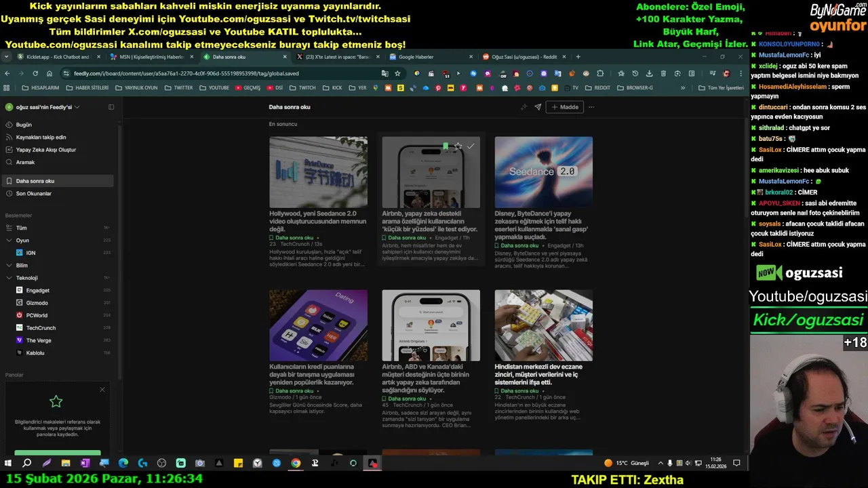The width and height of the screenshot is (868, 488).
Task: Open Windows Start menu
Action: coord(8,463)
